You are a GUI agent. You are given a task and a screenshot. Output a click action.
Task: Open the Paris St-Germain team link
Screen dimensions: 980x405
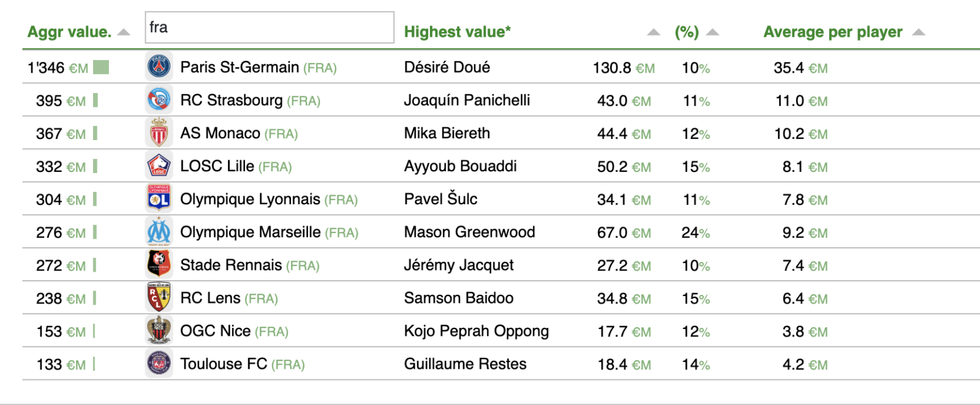coord(239,67)
